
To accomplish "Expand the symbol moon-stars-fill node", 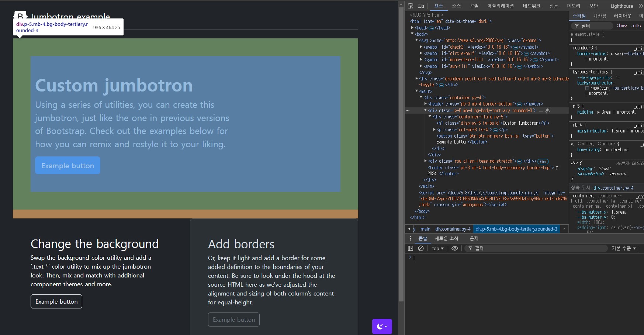I will tap(421, 59).
